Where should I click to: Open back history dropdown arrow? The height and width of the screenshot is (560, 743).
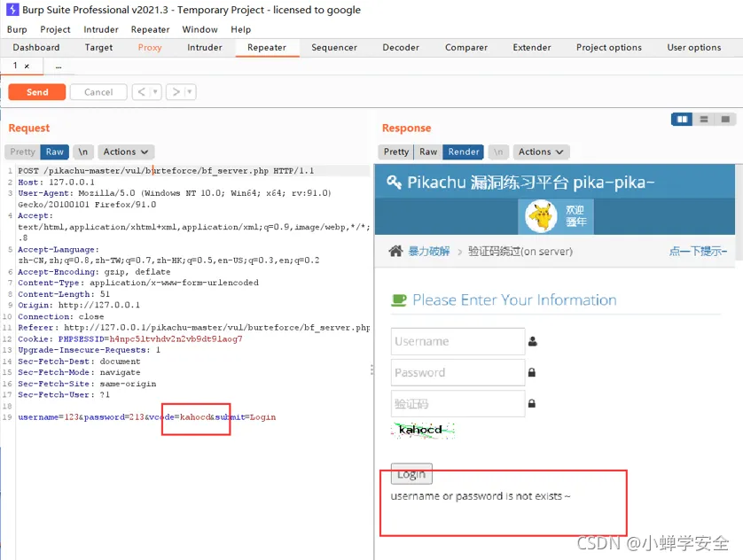[155, 92]
